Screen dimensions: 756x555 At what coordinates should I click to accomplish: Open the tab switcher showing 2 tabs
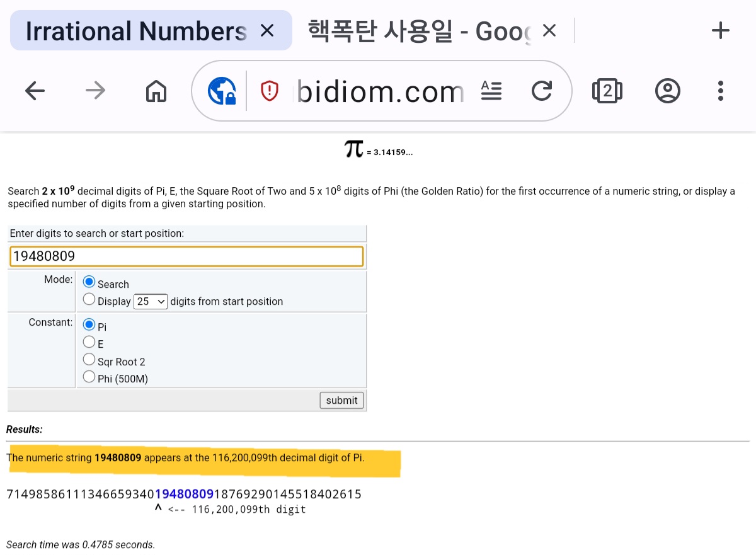[x=607, y=91]
